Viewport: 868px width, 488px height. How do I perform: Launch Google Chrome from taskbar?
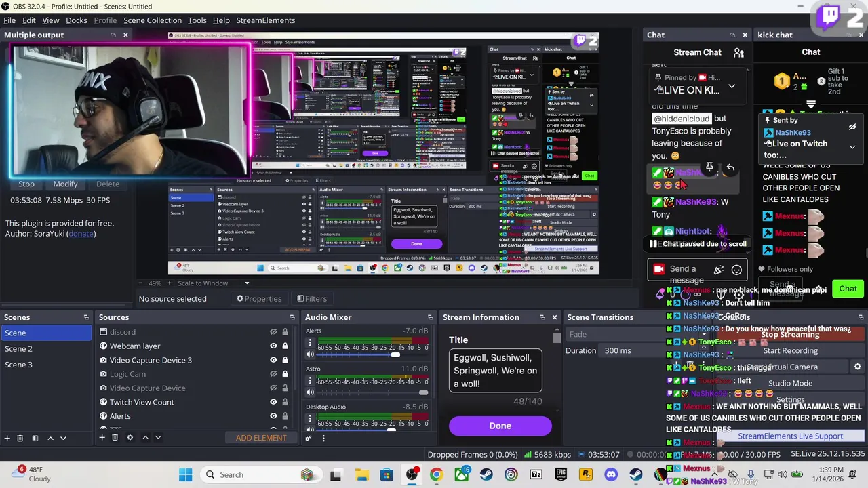(436, 474)
